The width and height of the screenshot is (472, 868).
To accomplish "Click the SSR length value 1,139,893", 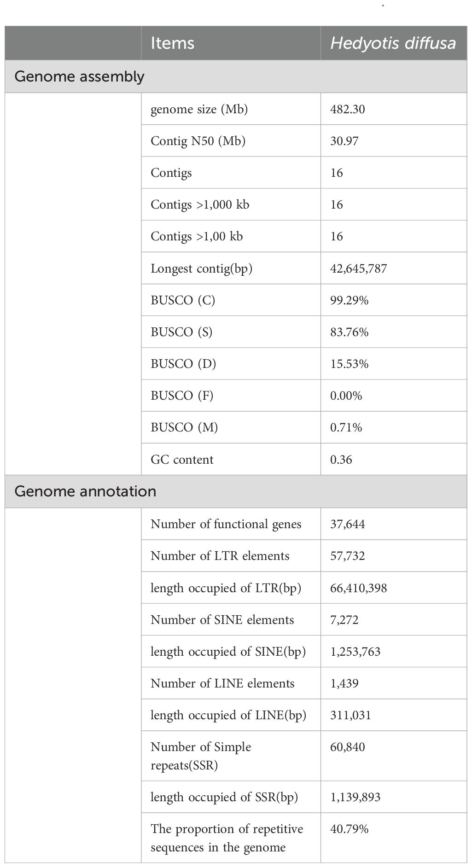I will [355, 797].
